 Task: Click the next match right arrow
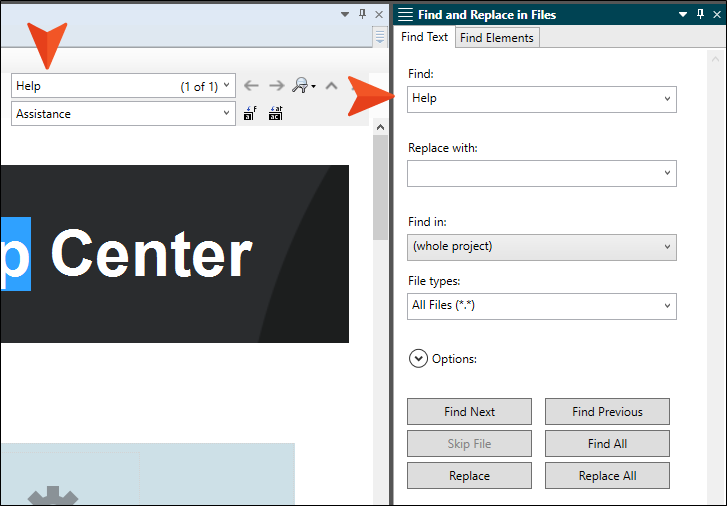point(277,86)
